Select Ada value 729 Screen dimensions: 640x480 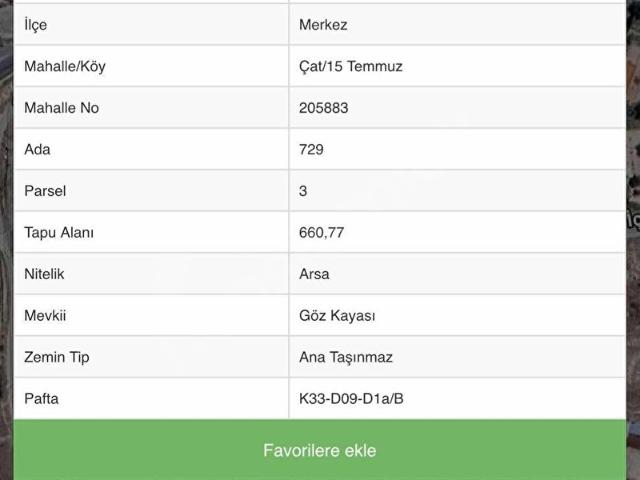pos(311,149)
